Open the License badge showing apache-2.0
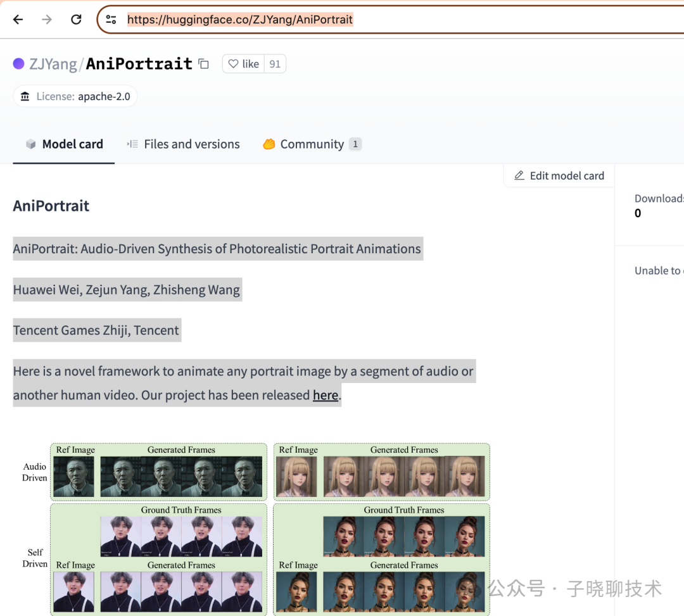 click(75, 96)
